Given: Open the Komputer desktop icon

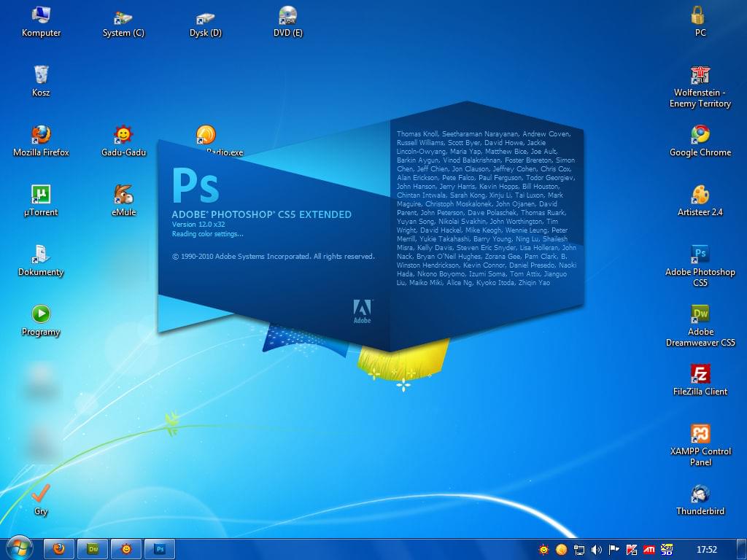Looking at the screenshot, I should pyautogui.click(x=41, y=22).
